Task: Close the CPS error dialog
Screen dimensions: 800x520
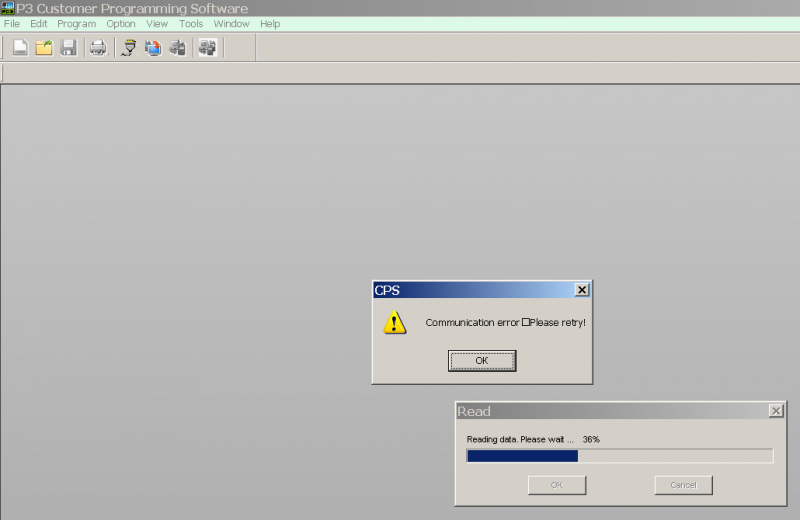Action: click(x=582, y=290)
